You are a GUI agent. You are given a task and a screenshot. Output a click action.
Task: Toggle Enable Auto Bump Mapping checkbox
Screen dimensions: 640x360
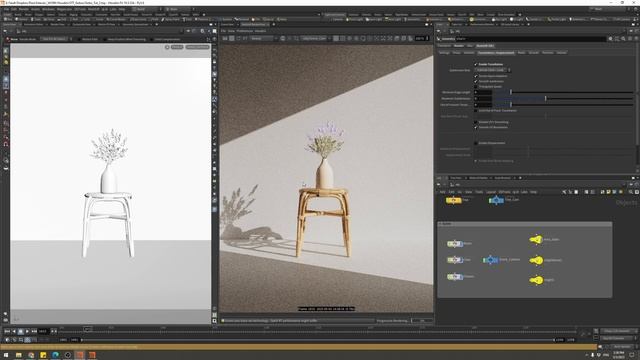pos(476,161)
